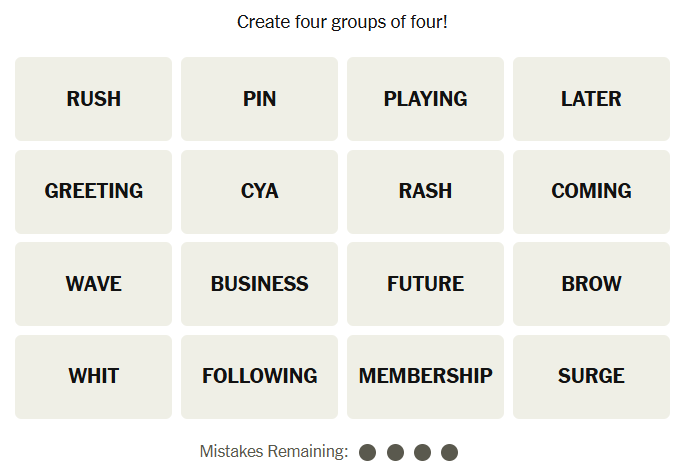Image resolution: width=685 pixels, height=468 pixels.
Task: Tap the CYA tile
Action: [259, 191]
